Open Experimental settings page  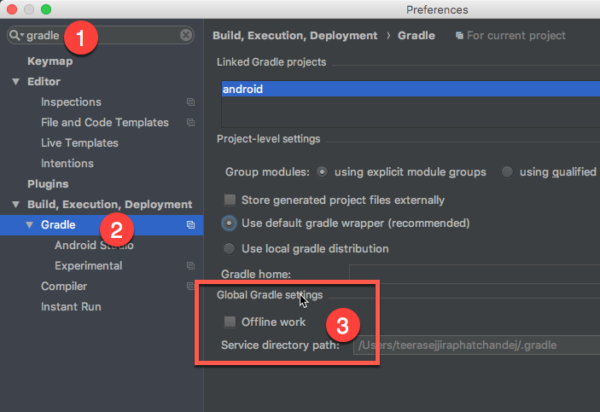point(88,266)
